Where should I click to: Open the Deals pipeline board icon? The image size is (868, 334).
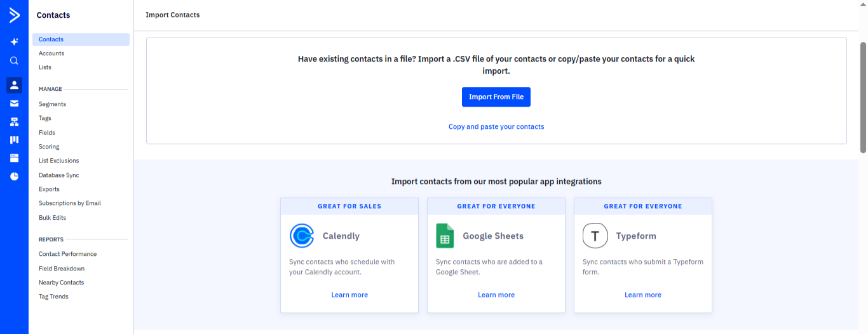[14, 140]
